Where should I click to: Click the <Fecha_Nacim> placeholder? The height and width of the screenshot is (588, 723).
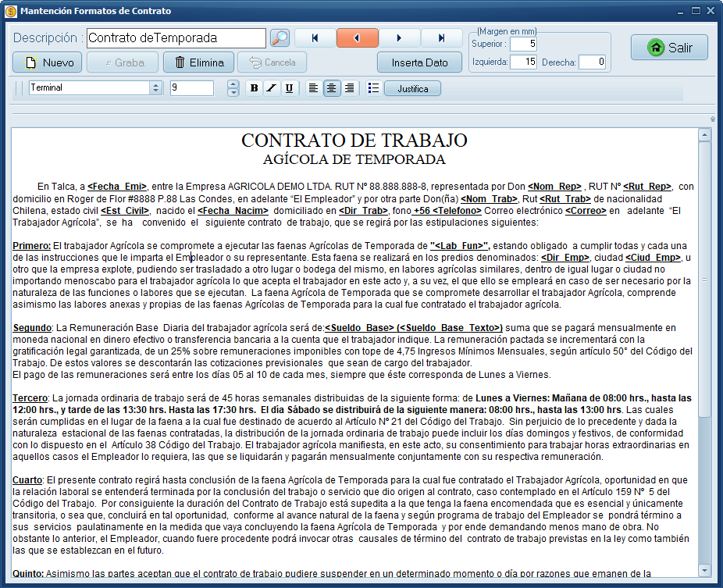click(x=233, y=211)
